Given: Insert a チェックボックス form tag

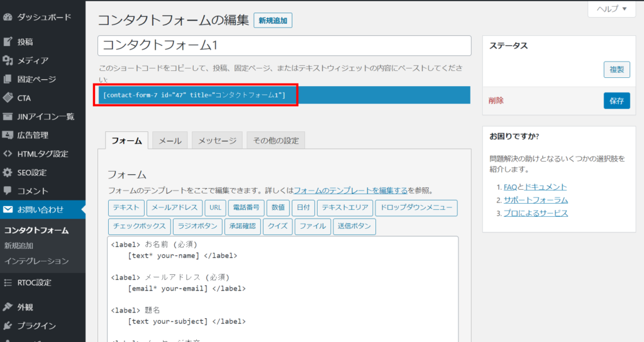Looking at the screenshot, I should [x=139, y=226].
